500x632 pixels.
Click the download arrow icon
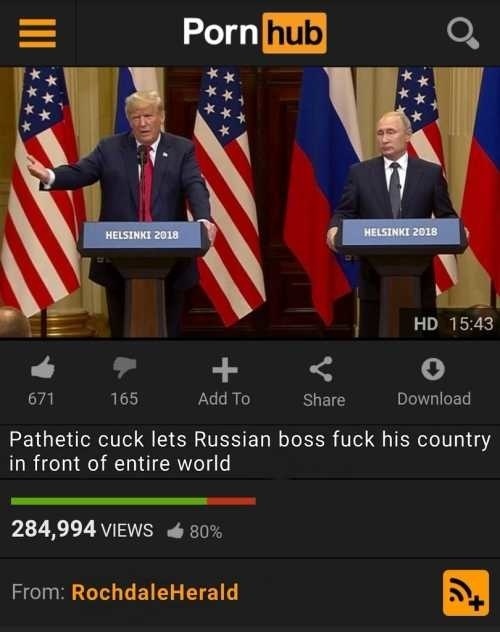pyautogui.click(x=433, y=369)
